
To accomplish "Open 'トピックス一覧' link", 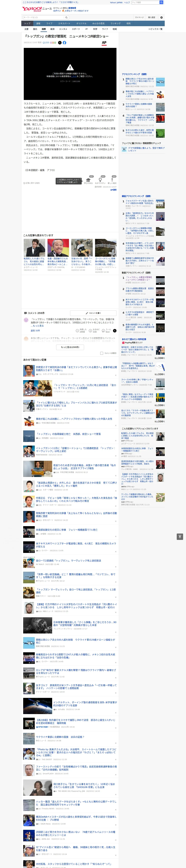I will tap(155, 29).
